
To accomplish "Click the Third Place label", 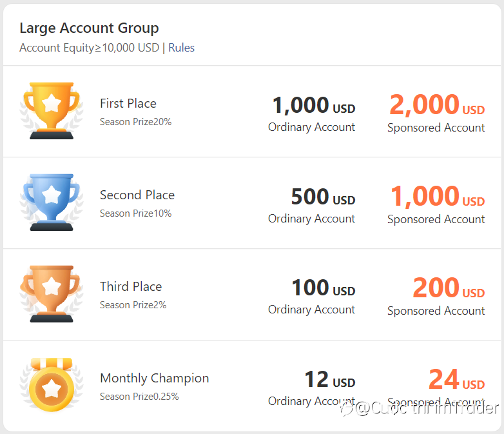I will pyautogui.click(x=131, y=286).
